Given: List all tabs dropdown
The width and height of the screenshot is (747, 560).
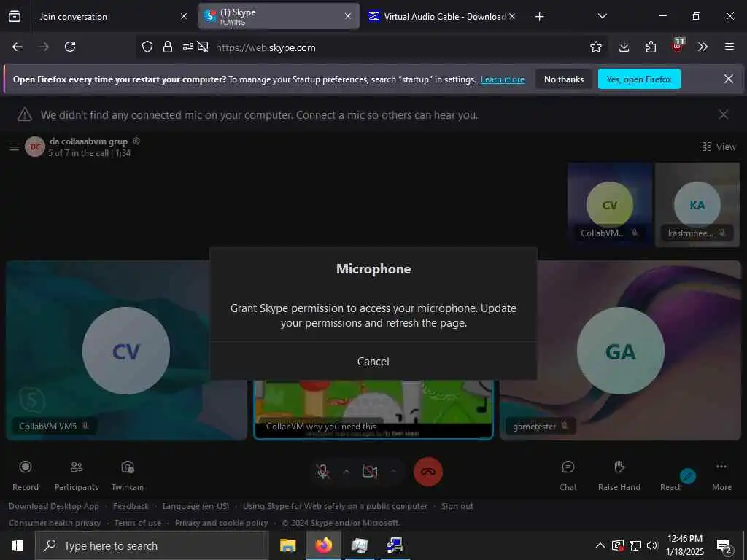Looking at the screenshot, I should 602,16.
